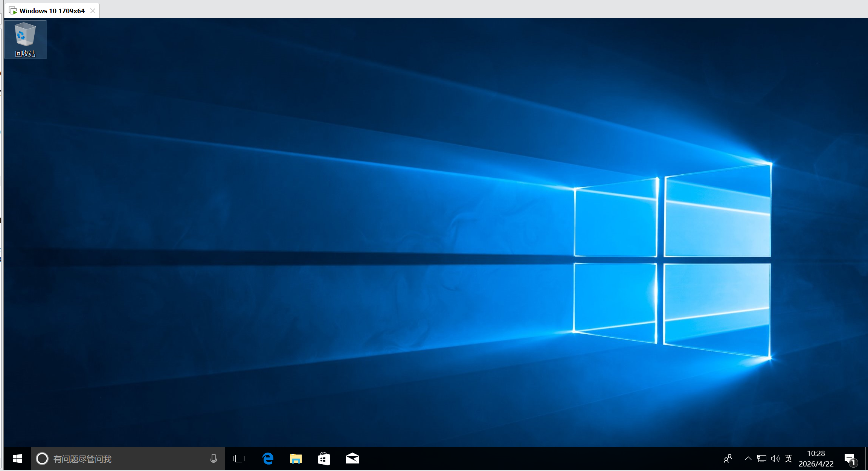Screen dimensions: 868x471
Task: Activate Cortana microphone voice input
Action: (214, 459)
